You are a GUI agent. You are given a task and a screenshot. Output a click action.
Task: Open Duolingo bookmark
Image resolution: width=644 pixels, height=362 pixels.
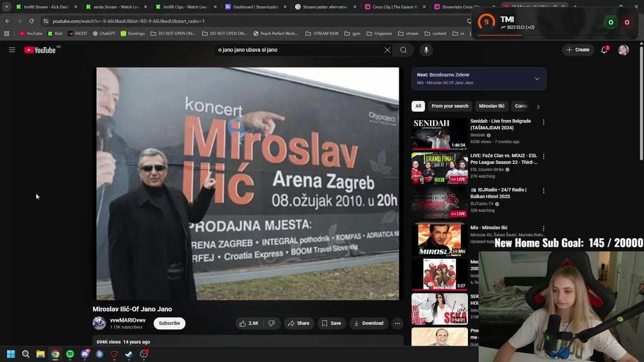[132, 34]
